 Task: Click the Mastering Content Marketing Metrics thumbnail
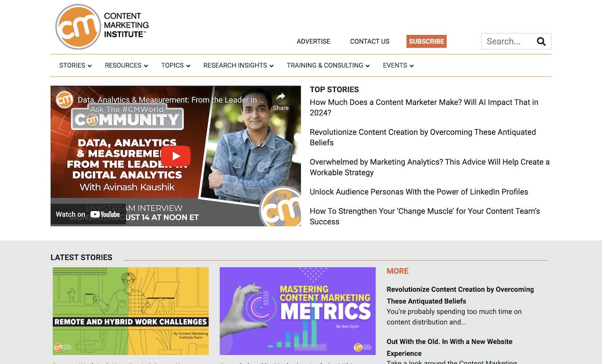pyautogui.click(x=297, y=311)
